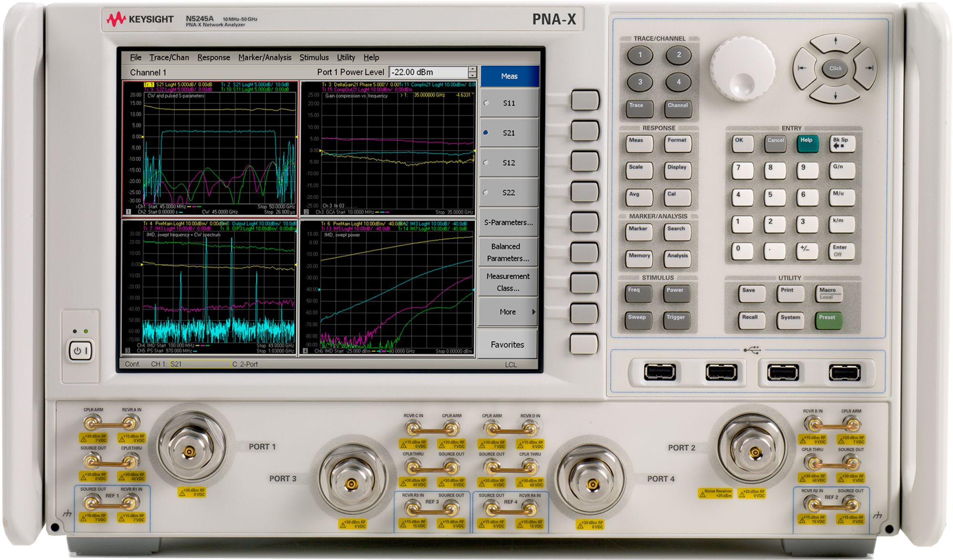The width and height of the screenshot is (953, 560).
Task: Select the Gain compression vs. frequency plot
Action: (388, 149)
